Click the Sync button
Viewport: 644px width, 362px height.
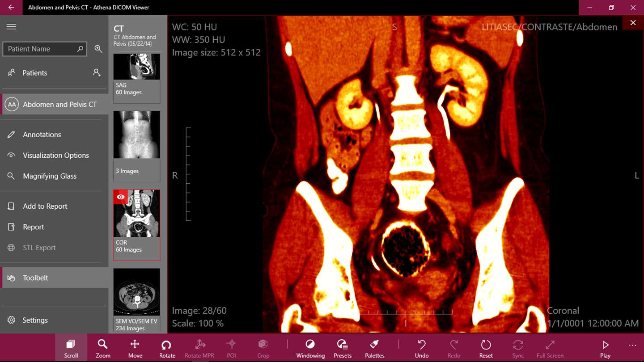518,348
